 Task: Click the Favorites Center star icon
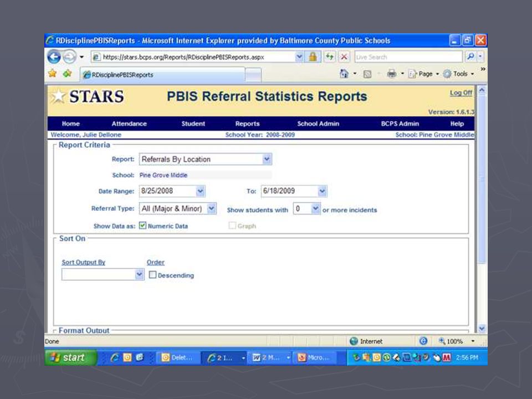tap(52, 74)
